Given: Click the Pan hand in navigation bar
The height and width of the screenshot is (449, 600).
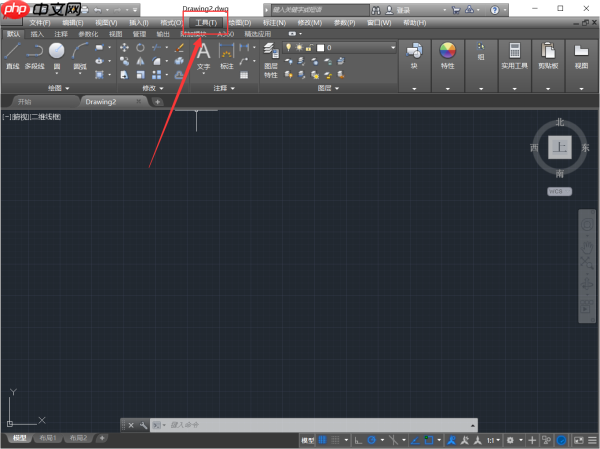Looking at the screenshot, I should pyautogui.click(x=587, y=247).
